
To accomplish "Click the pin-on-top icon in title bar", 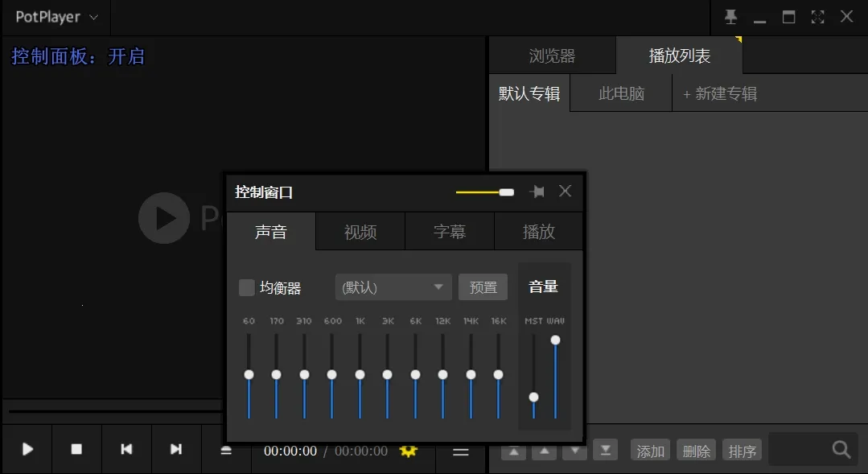I will [730, 17].
